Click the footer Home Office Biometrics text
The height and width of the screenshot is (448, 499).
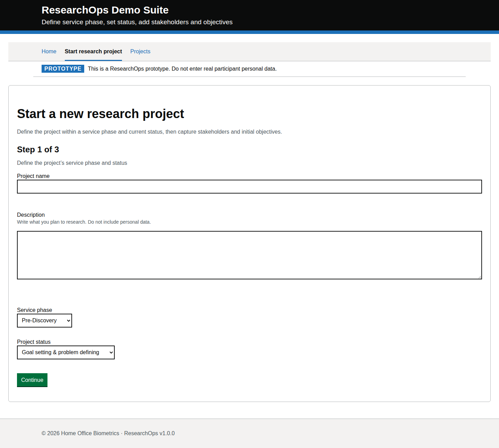(90, 433)
